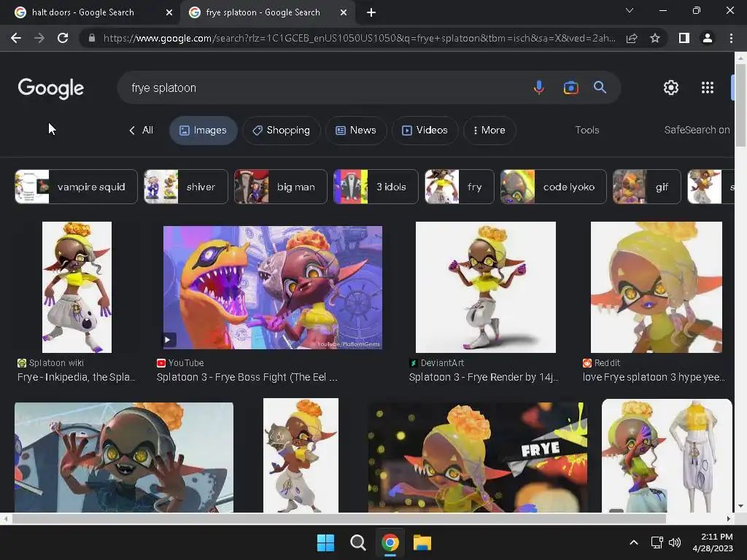747x560 pixels.
Task: Open 'love Frye splatoon 3 hype' link
Action: pos(654,377)
